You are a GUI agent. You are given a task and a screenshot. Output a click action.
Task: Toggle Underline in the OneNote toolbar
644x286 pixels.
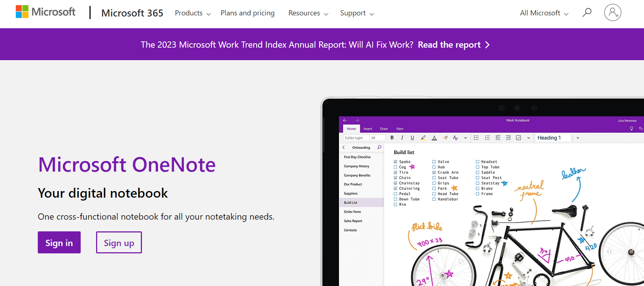[412, 138]
